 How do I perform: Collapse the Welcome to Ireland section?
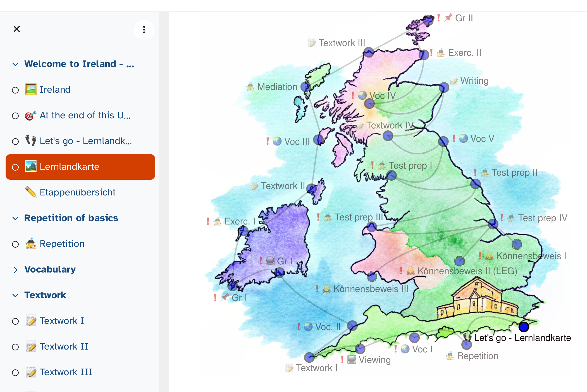(15, 64)
